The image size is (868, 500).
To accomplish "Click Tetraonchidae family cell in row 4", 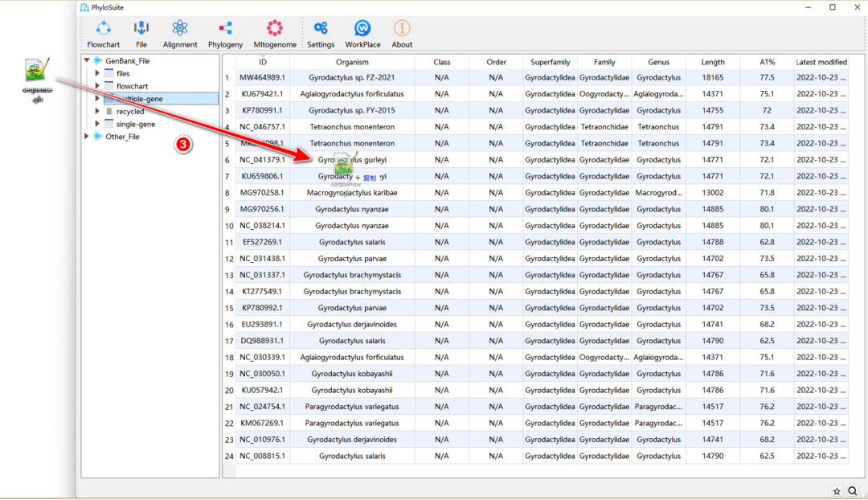I will tap(604, 127).
